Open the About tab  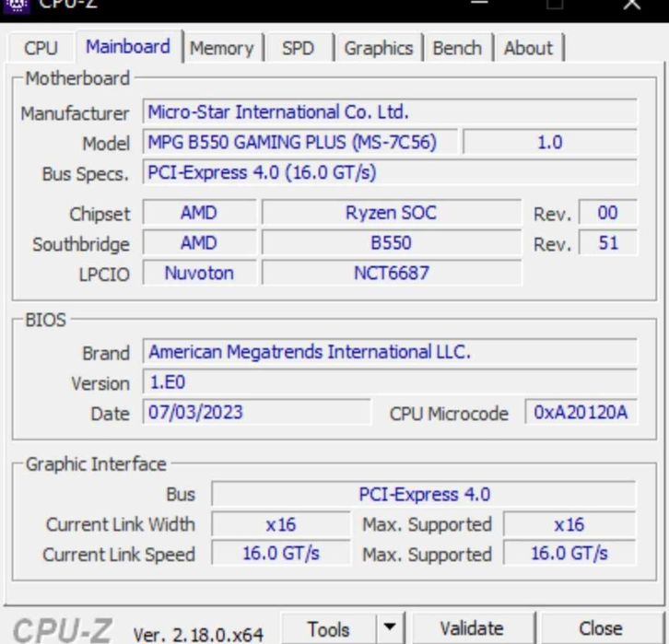[528, 47]
